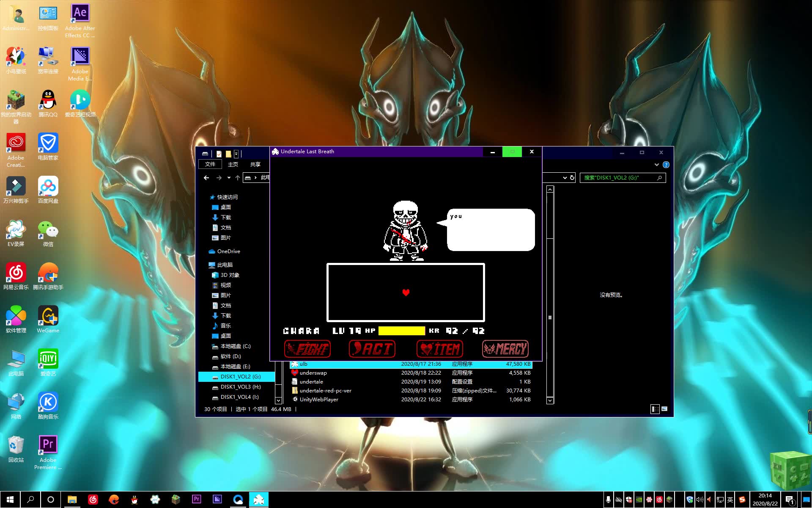
Task: Click the up-one-level arrow in Explorer
Action: pyautogui.click(x=238, y=178)
